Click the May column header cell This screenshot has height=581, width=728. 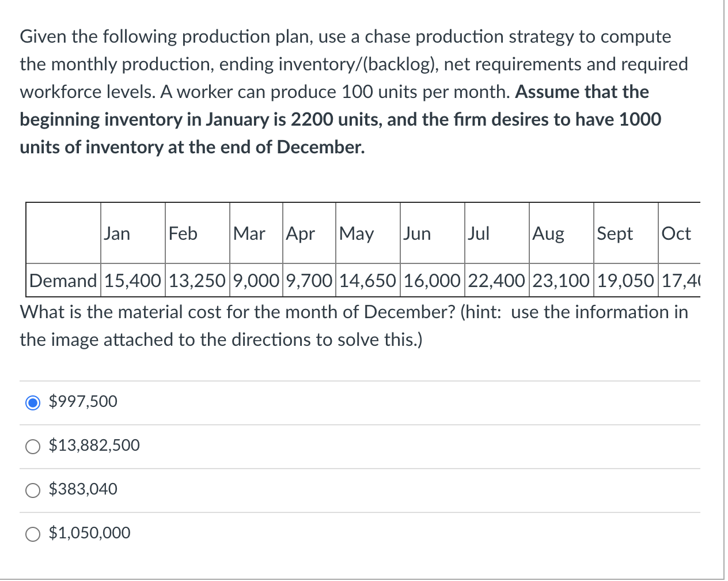point(367,233)
